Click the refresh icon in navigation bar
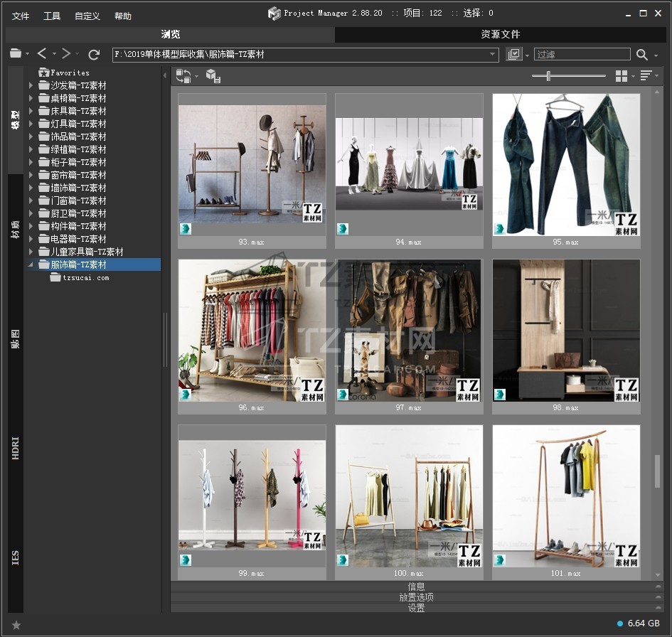The width and height of the screenshot is (672, 637). (94, 54)
